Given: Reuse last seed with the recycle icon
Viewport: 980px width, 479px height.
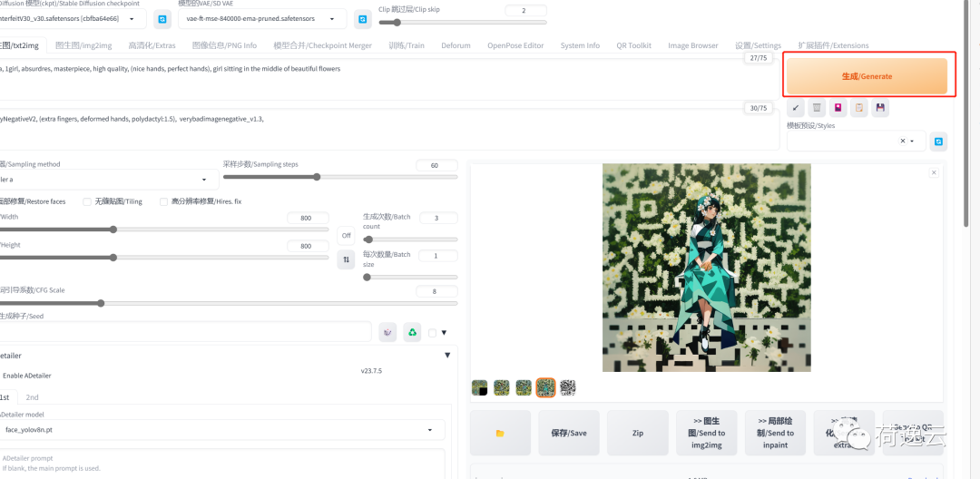Looking at the screenshot, I should coord(412,332).
